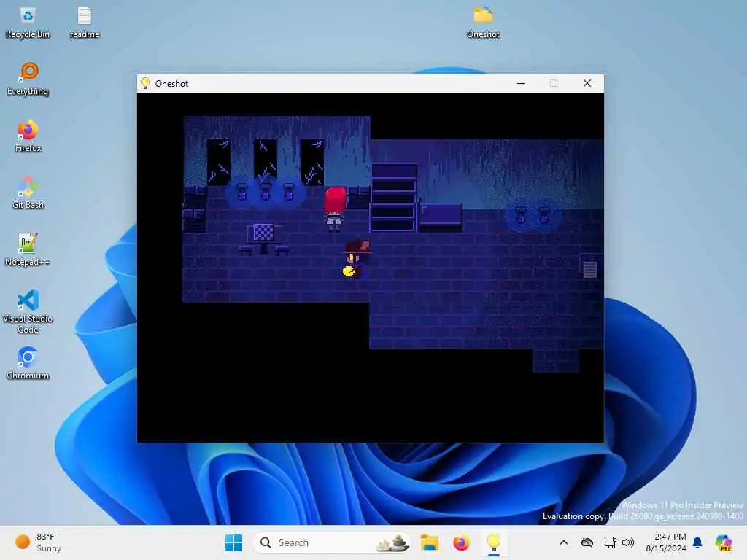Click the Oneshot lightbulb icon in the taskbar
This screenshot has height=560, width=747.
click(x=494, y=542)
